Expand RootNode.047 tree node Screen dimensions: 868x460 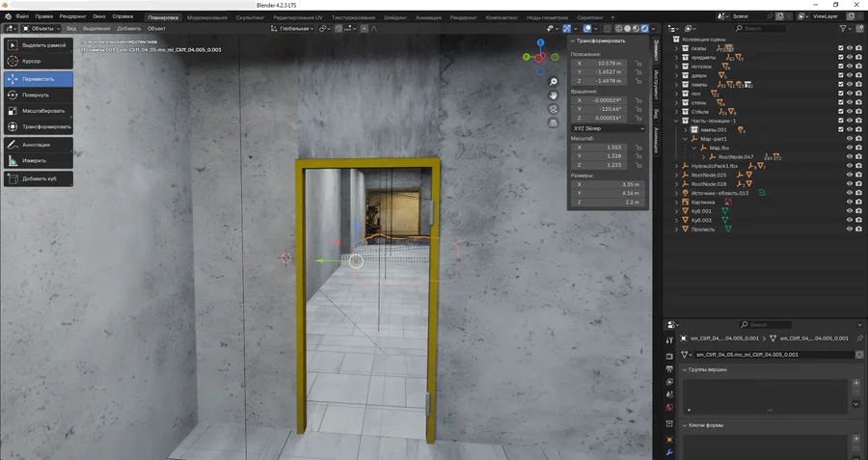(703, 156)
